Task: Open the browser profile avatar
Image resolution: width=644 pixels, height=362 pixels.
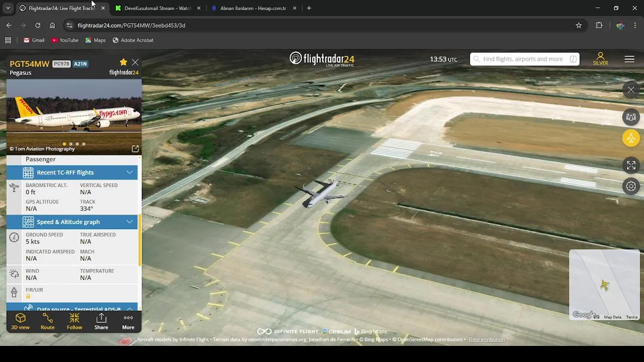Action: (620, 25)
